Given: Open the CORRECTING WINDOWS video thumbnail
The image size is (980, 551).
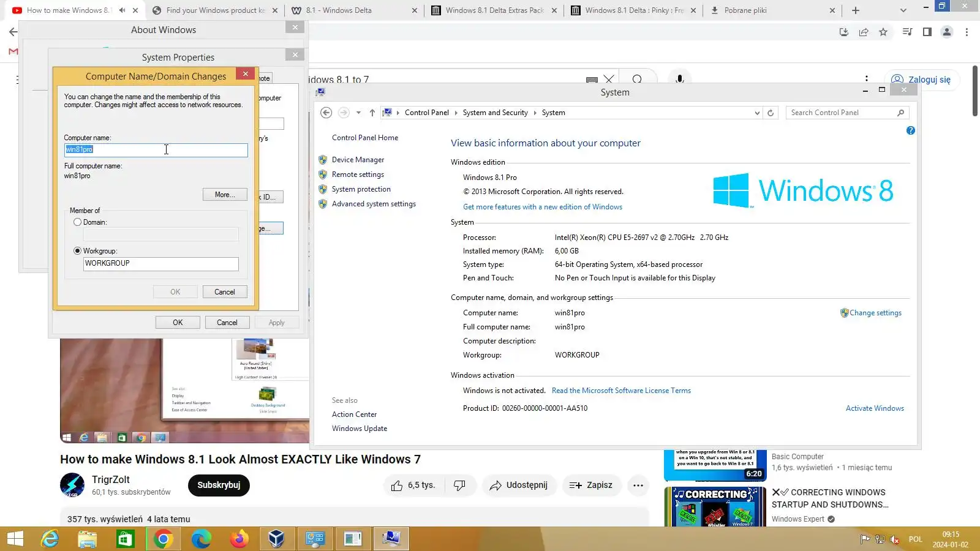Looking at the screenshot, I should tap(715, 507).
